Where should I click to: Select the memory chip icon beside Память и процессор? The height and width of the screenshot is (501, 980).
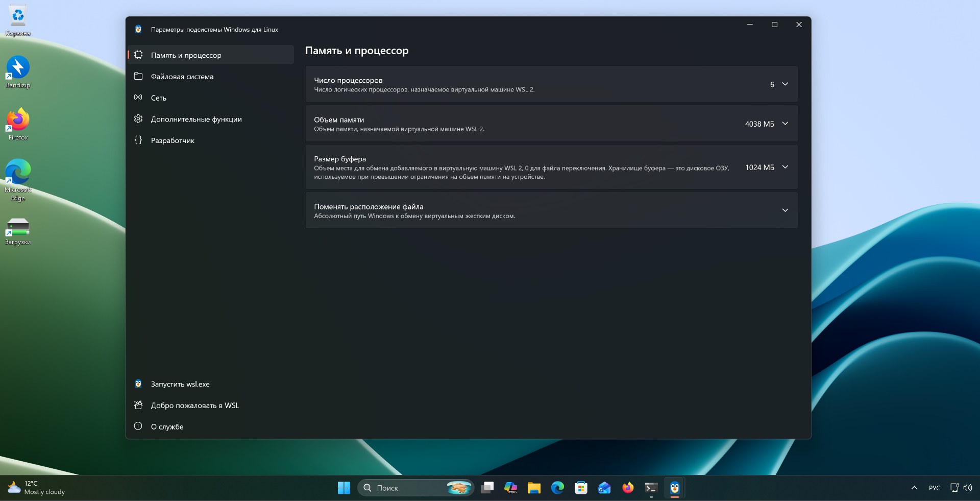138,55
